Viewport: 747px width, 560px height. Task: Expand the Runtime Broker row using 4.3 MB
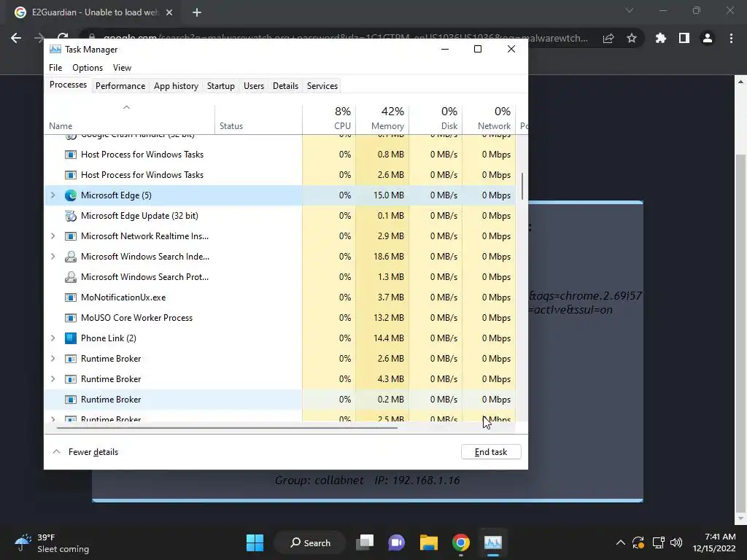coord(53,379)
